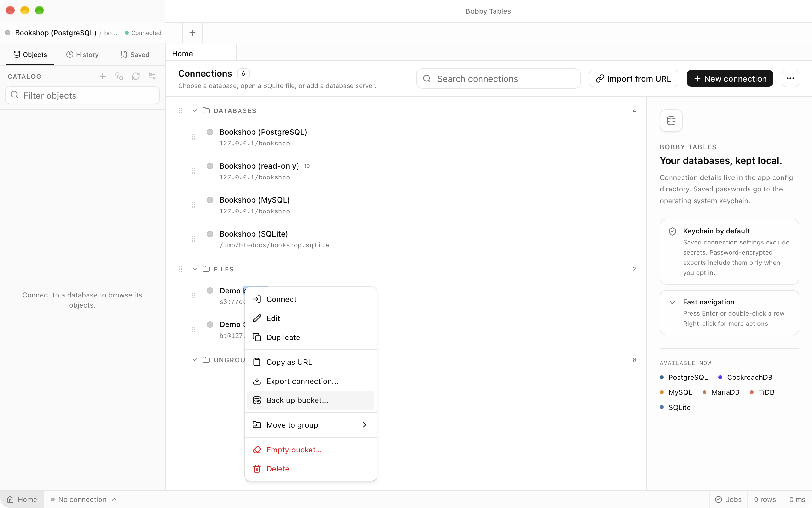Open catalog filter settings icon
This screenshot has width=812, height=508.
point(152,76)
